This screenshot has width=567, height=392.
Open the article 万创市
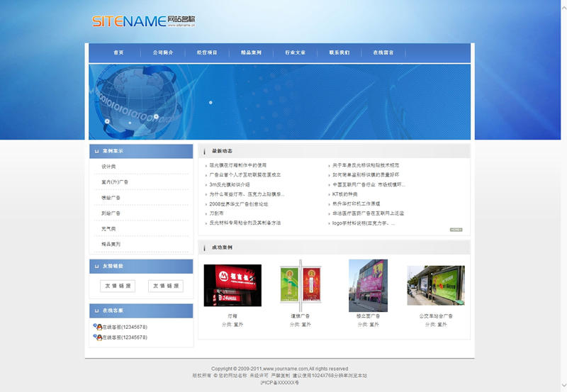[216, 213]
